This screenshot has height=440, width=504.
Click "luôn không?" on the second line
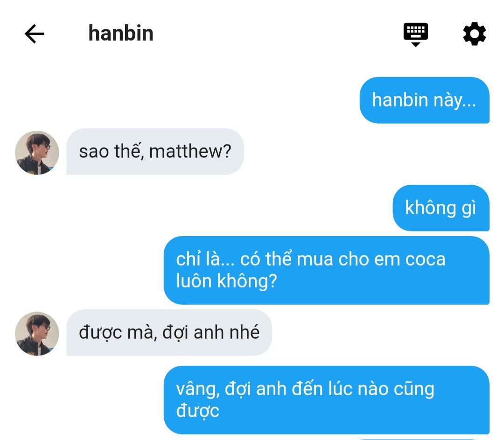coord(227,281)
